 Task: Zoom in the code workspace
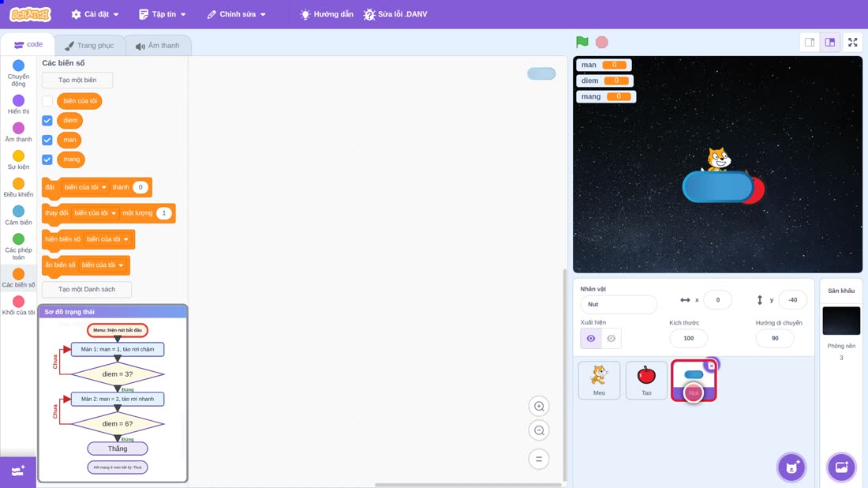539,406
